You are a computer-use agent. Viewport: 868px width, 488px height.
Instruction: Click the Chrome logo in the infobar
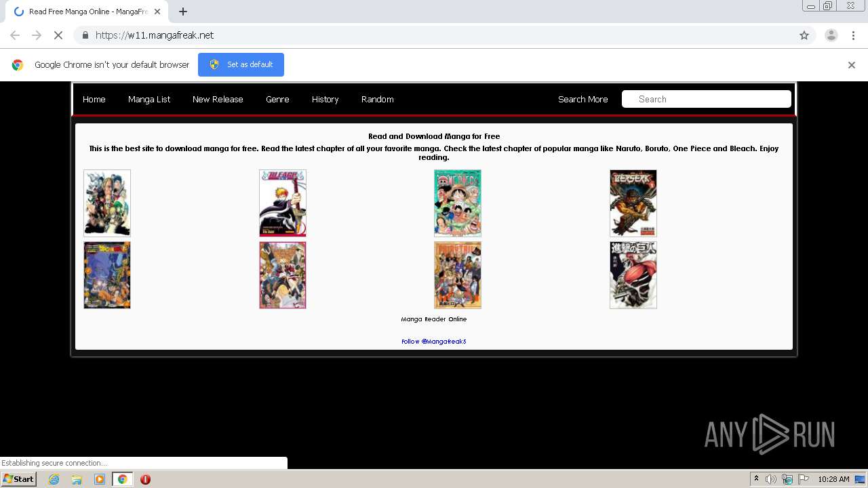[18, 65]
